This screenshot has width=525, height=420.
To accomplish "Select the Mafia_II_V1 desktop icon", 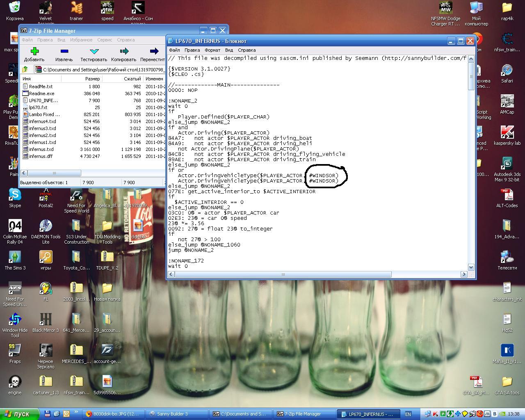I will tap(507, 354).
